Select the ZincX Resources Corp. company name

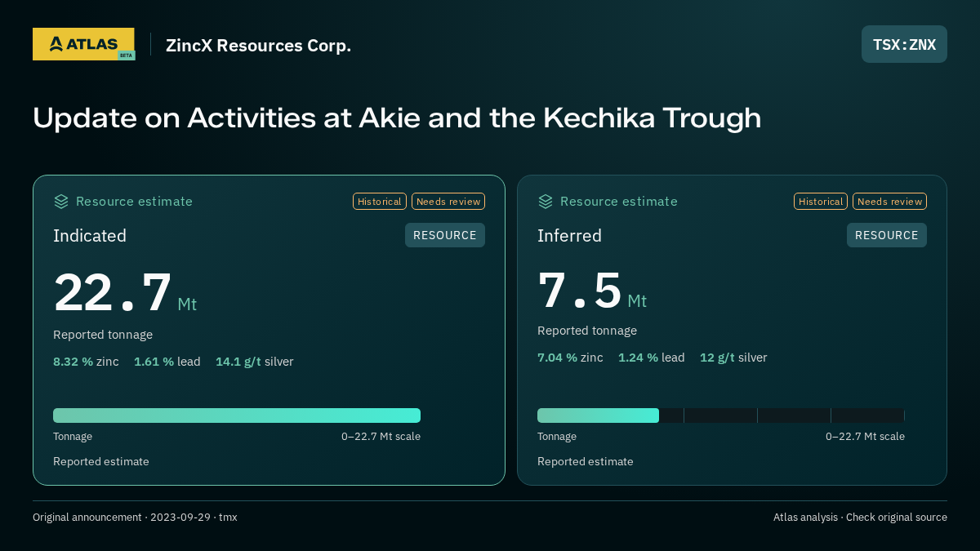[x=258, y=46]
